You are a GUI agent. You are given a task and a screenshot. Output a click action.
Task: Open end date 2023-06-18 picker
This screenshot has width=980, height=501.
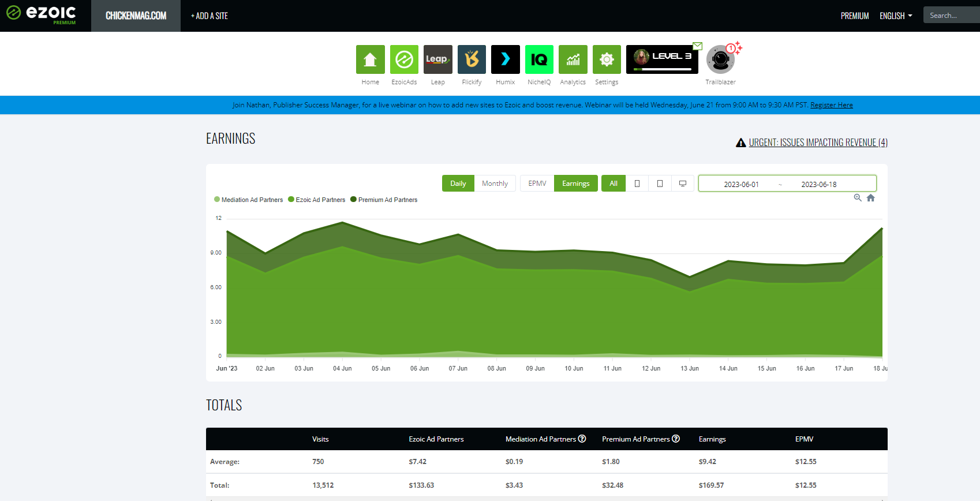819,184
